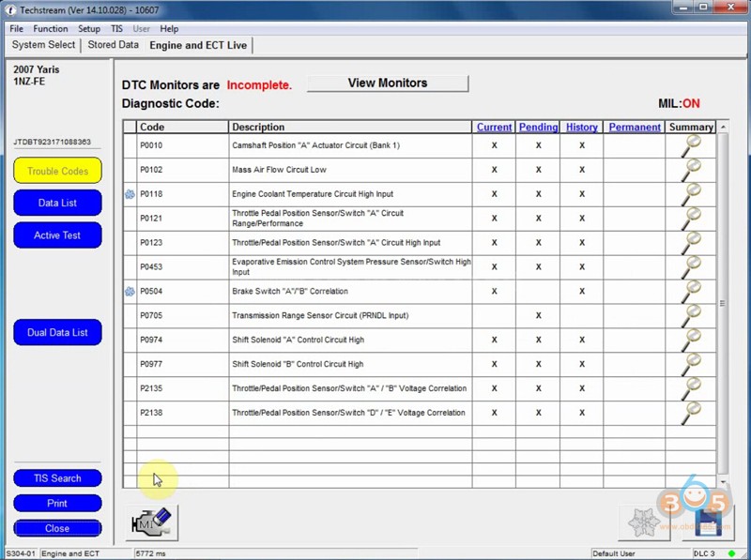Image resolution: width=751 pixels, height=560 pixels.
Task: Open the Data List
Action: [57, 203]
